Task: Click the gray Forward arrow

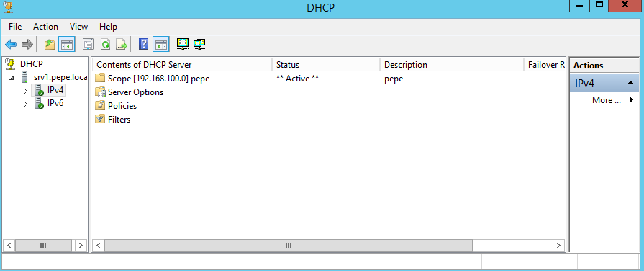Action: click(x=27, y=44)
